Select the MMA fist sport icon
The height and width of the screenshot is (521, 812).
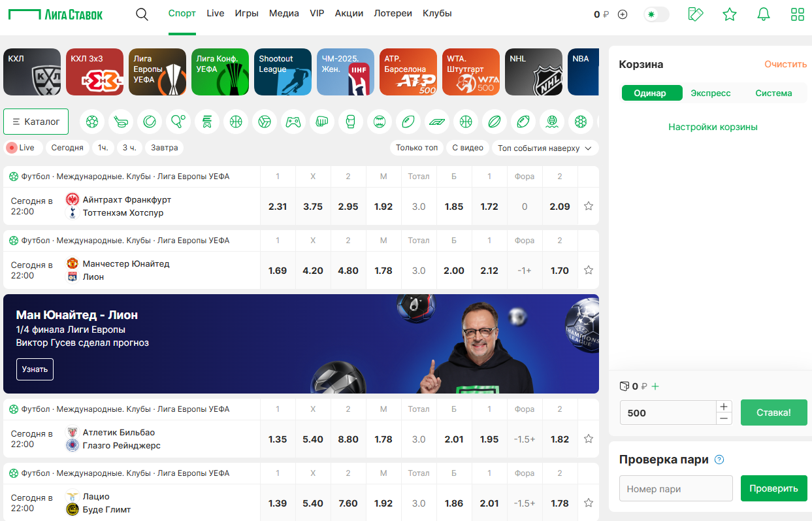(x=322, y=122)
